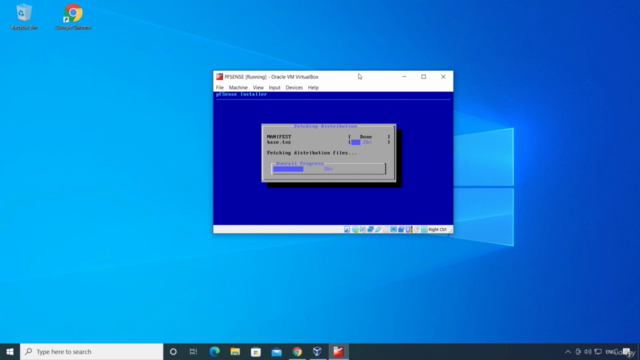
Task: Click the keyboard capture host key icon
Action: tap(424, 229)
